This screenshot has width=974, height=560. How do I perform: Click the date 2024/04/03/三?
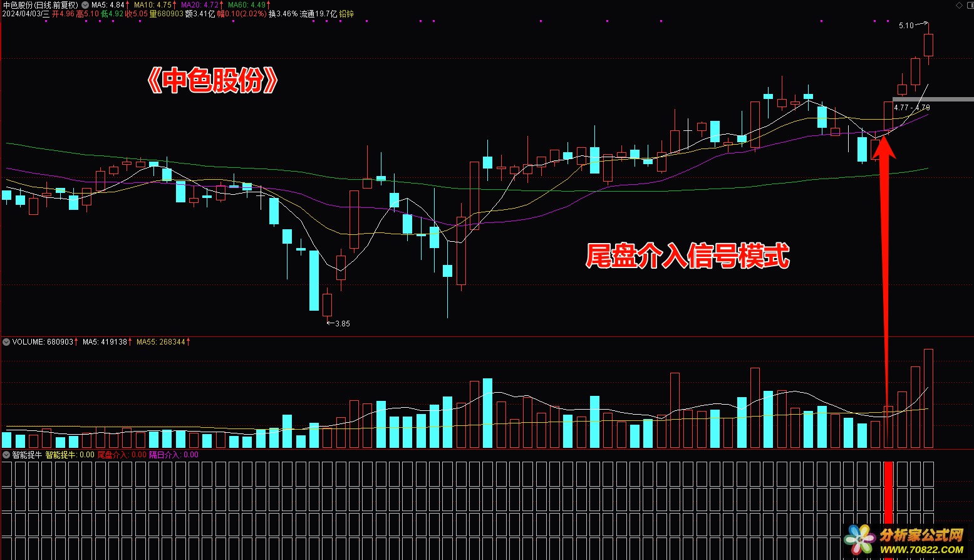[26, 14]
